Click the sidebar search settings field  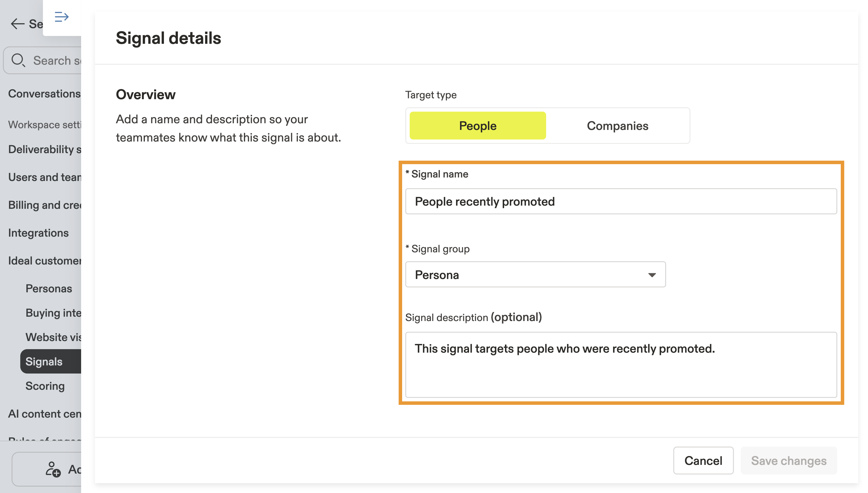[x=56, y=61]
